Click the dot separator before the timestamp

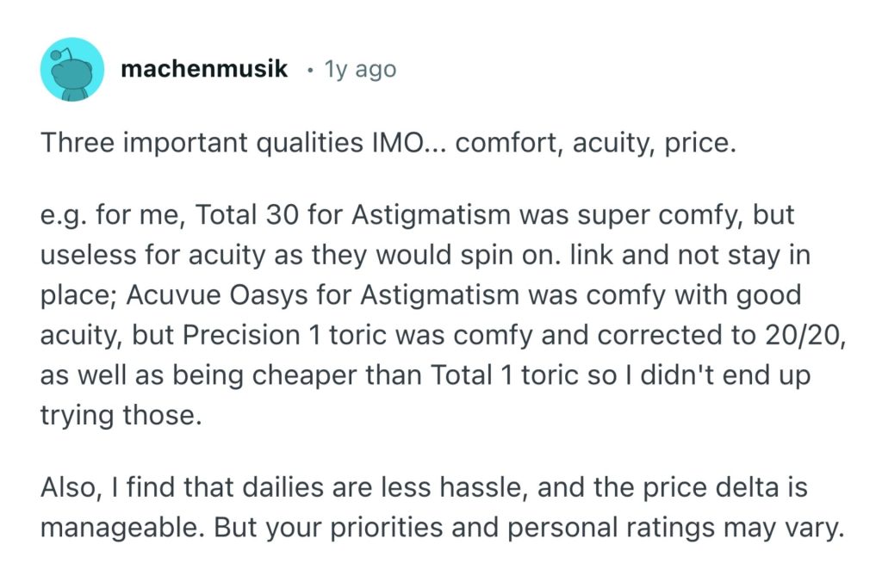[309, 70]
